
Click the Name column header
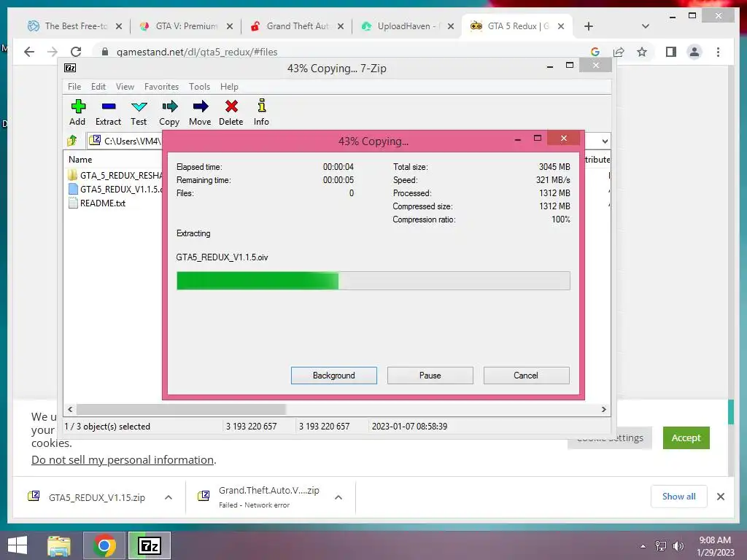pyautogui.click(x=80, y=160)
